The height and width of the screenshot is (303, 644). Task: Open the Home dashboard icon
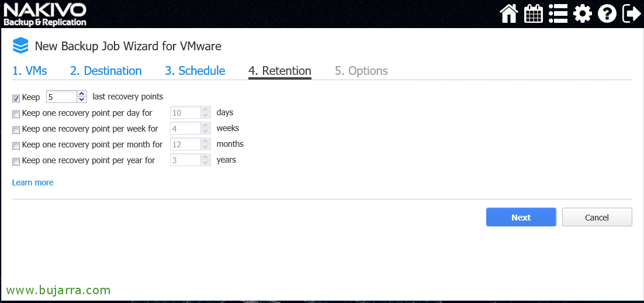[x=509, y=14]
